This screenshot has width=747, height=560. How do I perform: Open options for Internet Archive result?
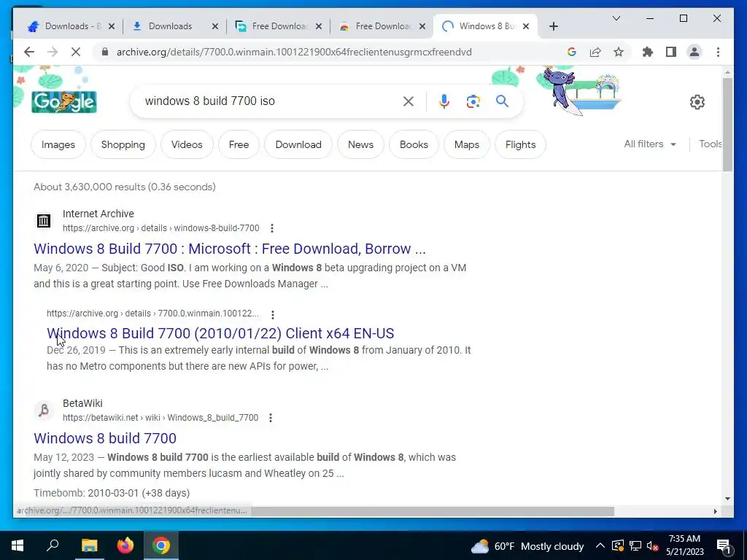pos(272,228)
